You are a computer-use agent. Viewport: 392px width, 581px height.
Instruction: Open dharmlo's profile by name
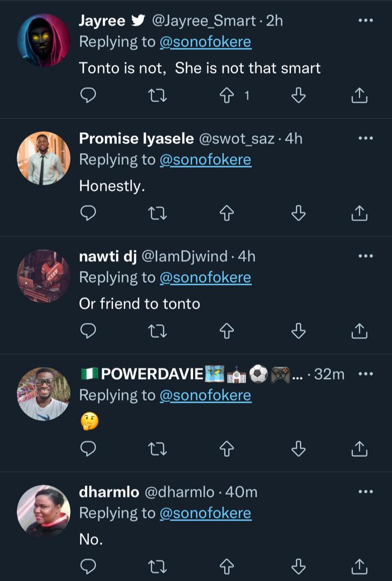tap(109, 492)
